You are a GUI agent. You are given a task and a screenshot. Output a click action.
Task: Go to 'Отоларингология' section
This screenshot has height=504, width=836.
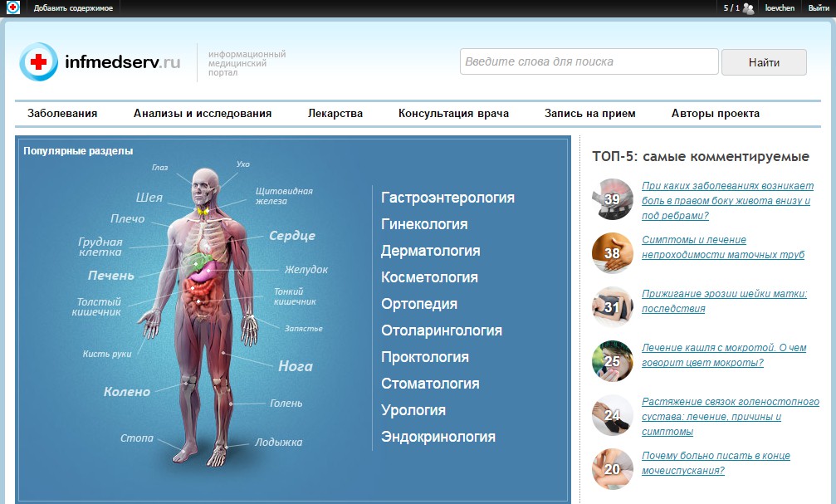pos(442,330)
